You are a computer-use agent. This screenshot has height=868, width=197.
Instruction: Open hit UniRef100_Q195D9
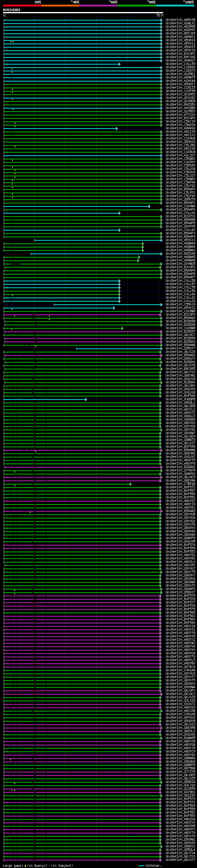click(180, 101)
